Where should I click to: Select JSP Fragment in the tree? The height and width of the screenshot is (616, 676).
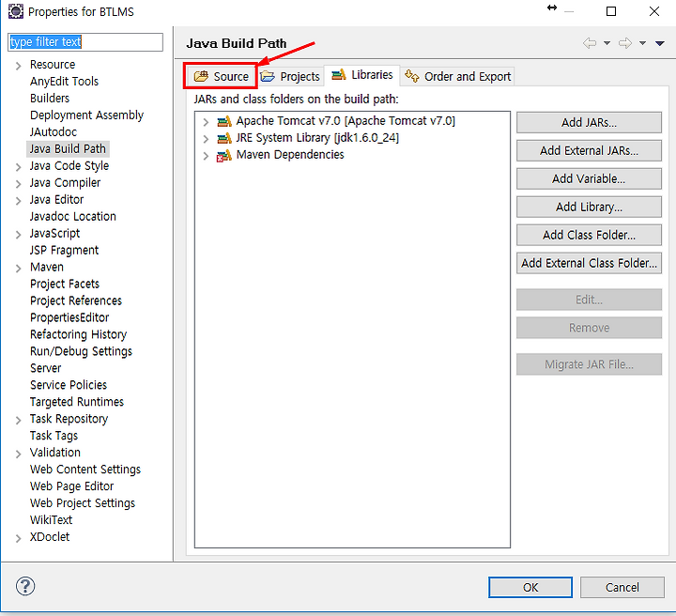pos(64,250)
